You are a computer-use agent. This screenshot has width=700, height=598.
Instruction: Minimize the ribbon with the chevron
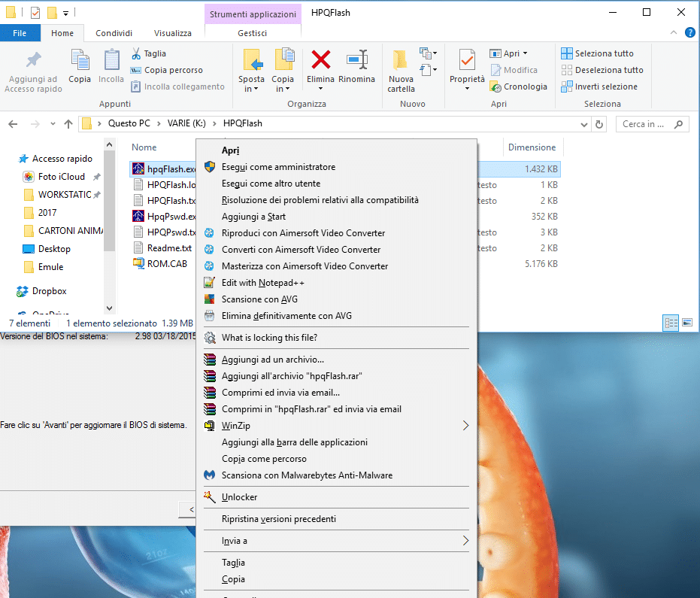pyautogui.click(x=674, y=32)
